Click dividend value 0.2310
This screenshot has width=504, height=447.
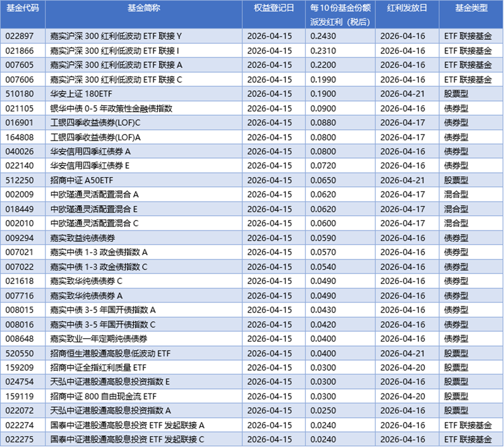323,51
